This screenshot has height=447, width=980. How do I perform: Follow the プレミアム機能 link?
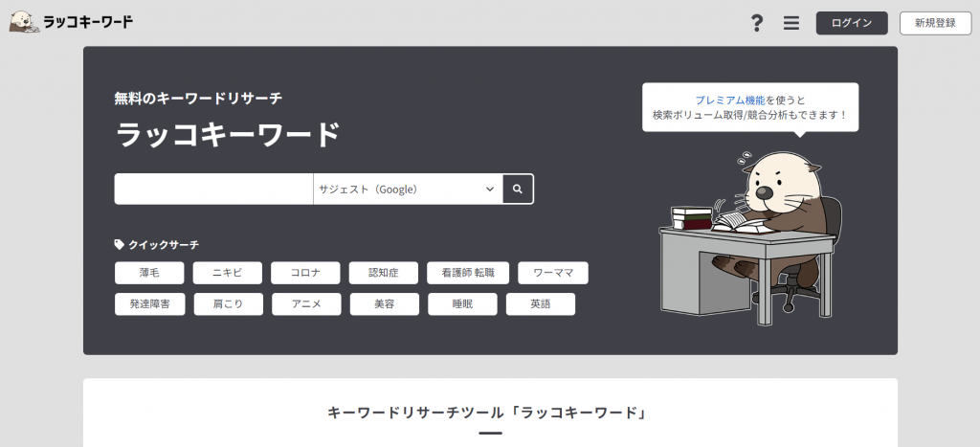click(730, 101)
